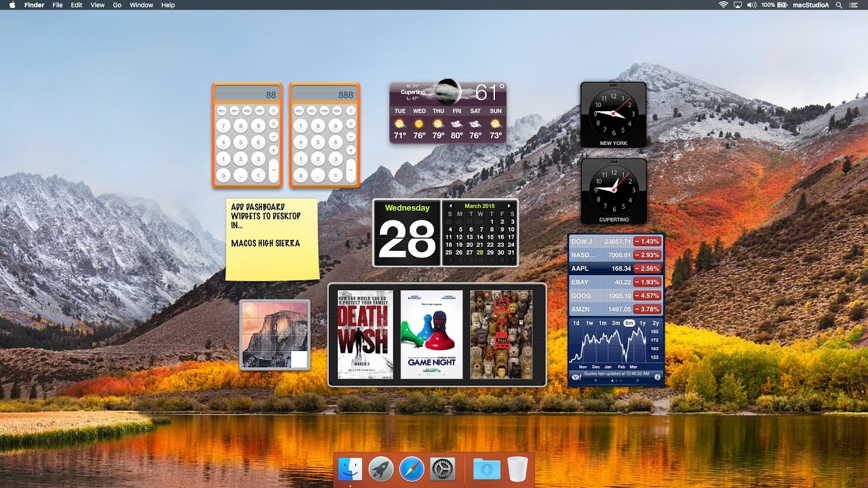868x488 pixels.
Task: Open the Go menu
Action: [x=117, y=5]
